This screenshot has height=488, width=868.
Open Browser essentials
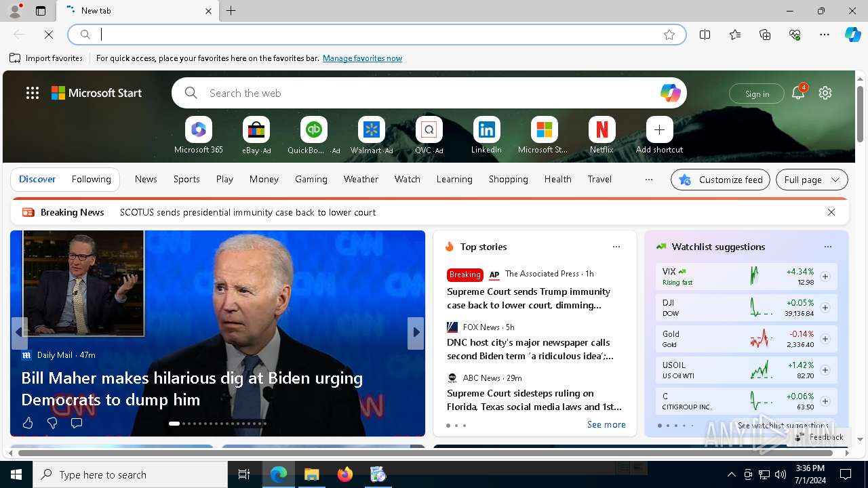click(795, 35)
